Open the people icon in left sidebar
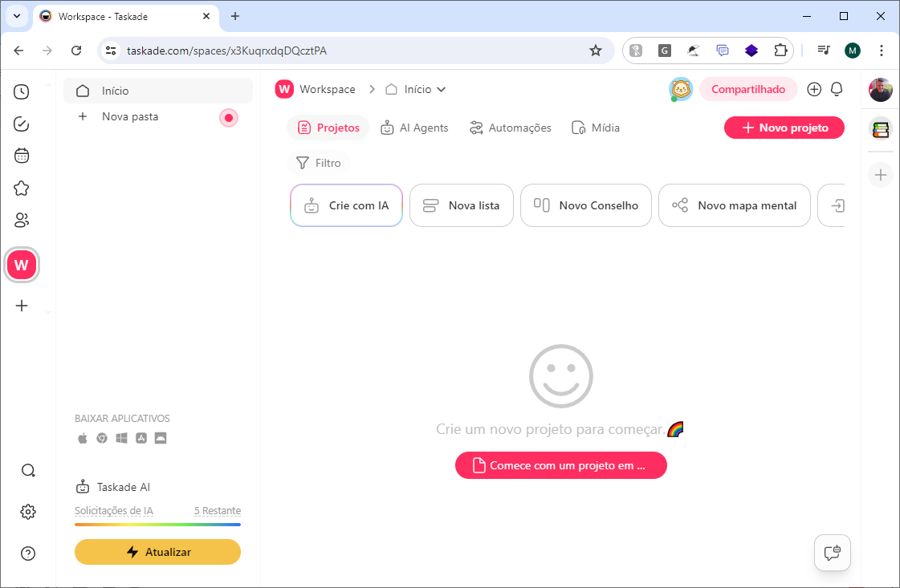 coord(21,221)
